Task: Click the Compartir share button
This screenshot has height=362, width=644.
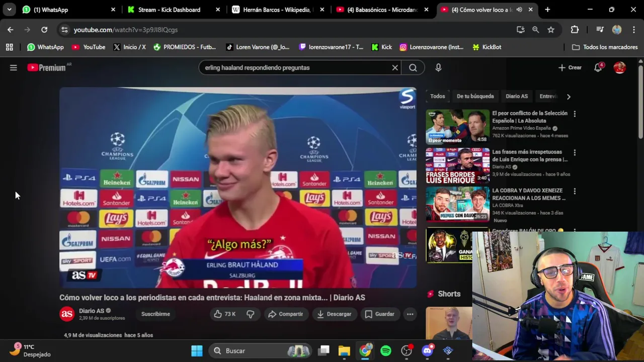Action: click(285, 314)
